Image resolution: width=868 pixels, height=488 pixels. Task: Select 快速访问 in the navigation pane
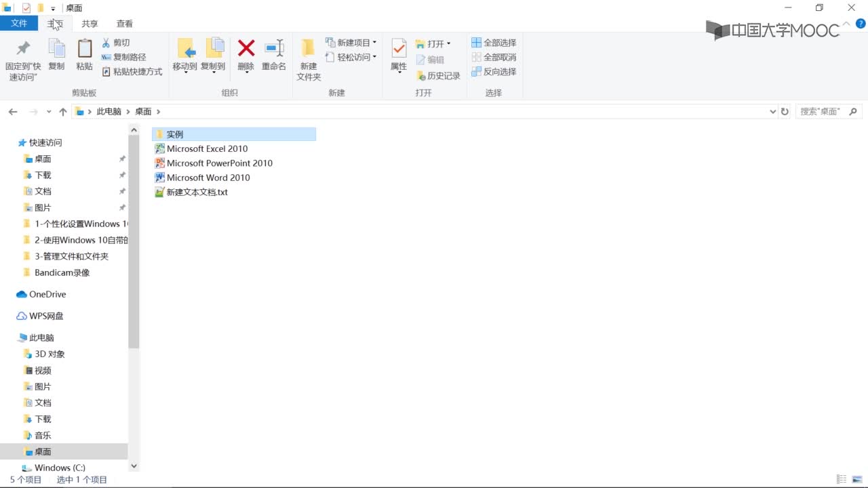point(45,142)
